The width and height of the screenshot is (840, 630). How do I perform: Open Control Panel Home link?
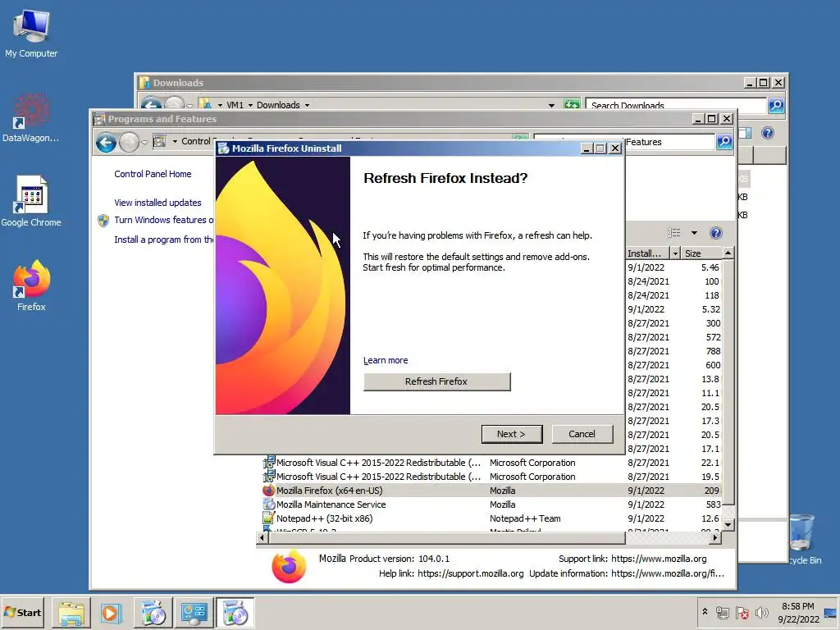(x=153, y=174)
